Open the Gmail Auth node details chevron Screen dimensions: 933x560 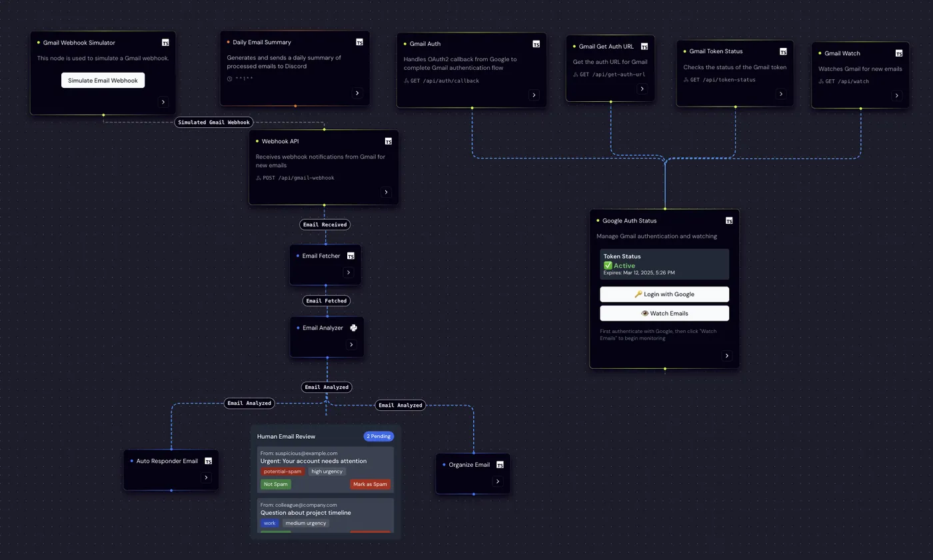(x=534, y=95)
